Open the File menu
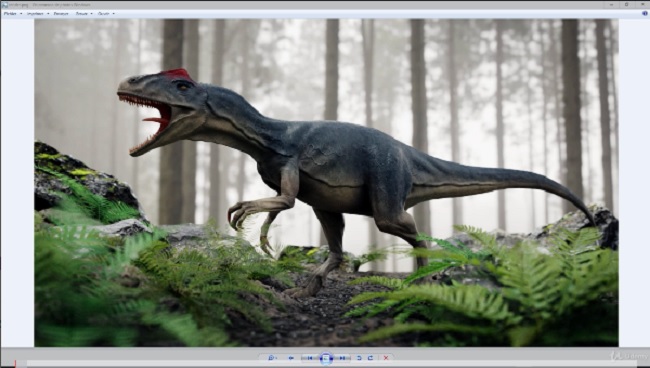650x368 pixels. (x=10, y=13)
